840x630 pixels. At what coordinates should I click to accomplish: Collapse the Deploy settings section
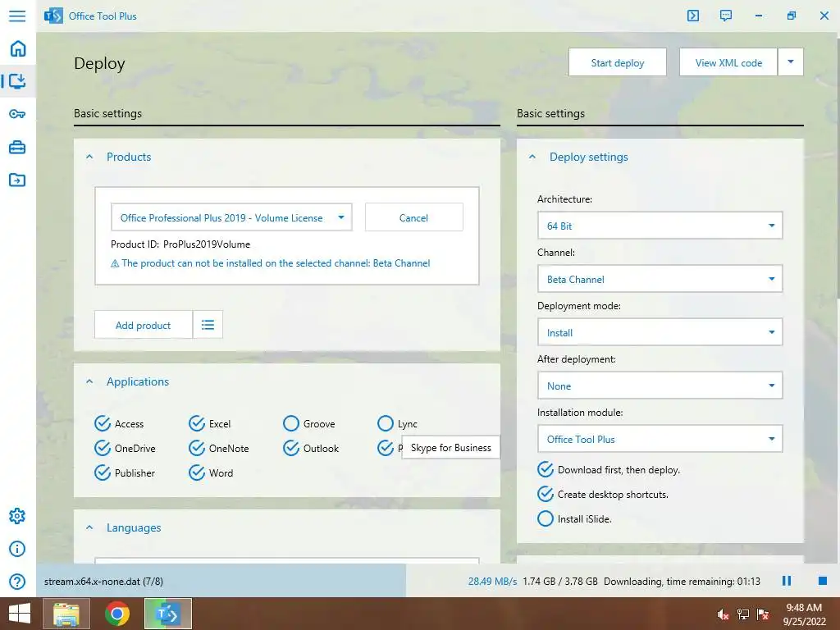(x=532, y=157)
